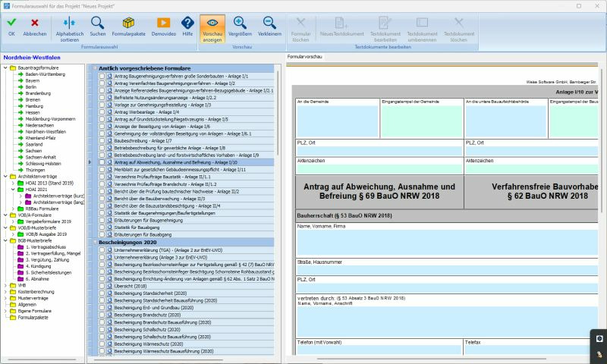Click document icon of Statistik für Bauabgang
Image resolution: width=607 pixels, height=364 pixels.
109,227
